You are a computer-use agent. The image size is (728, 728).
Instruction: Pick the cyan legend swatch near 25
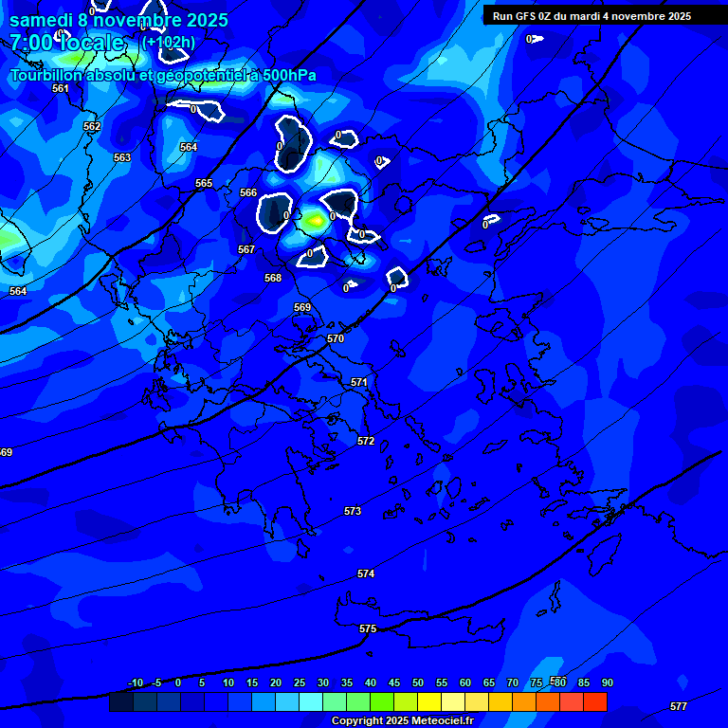[310, 702]
